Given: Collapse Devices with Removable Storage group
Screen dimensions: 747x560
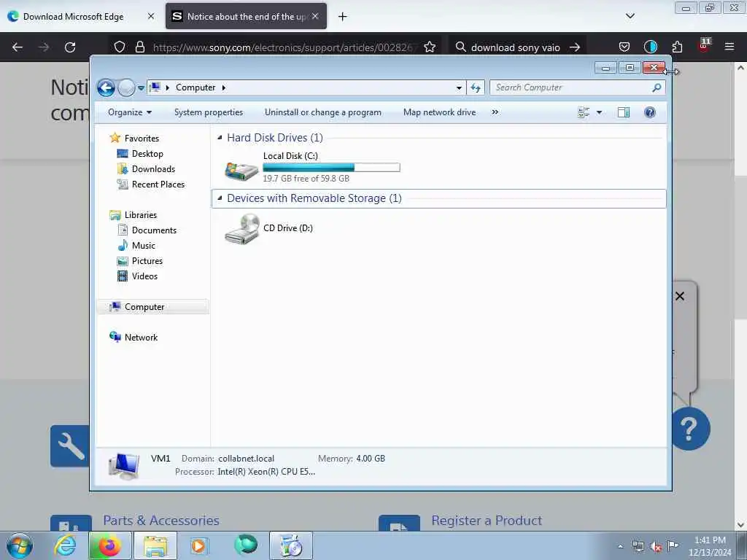Looking at the screenshot, I should point(220,198).
